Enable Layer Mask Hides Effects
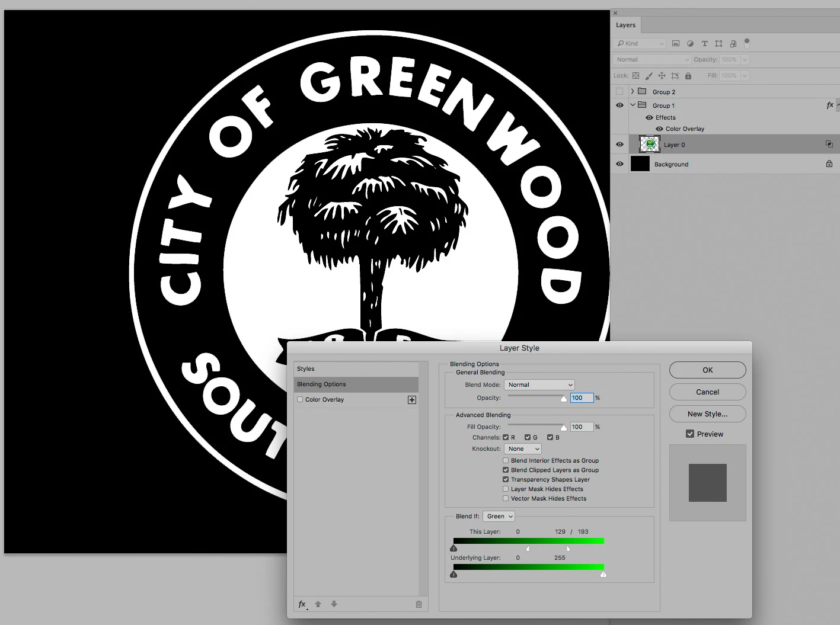The image size is (840, 625). coord(506,489)
